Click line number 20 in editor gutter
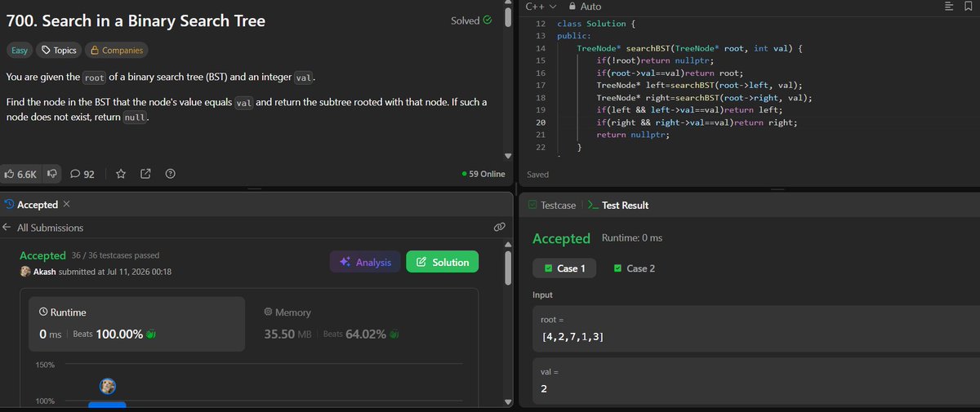The width and height of the screenshot is (980, 412). coord(540,122)
